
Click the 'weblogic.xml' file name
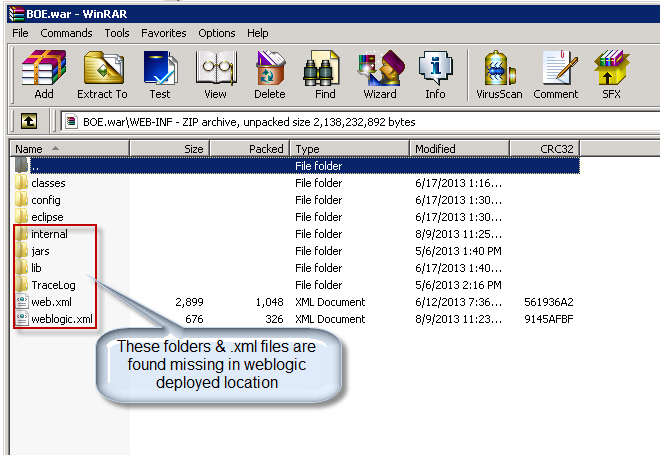pos(62,319)
